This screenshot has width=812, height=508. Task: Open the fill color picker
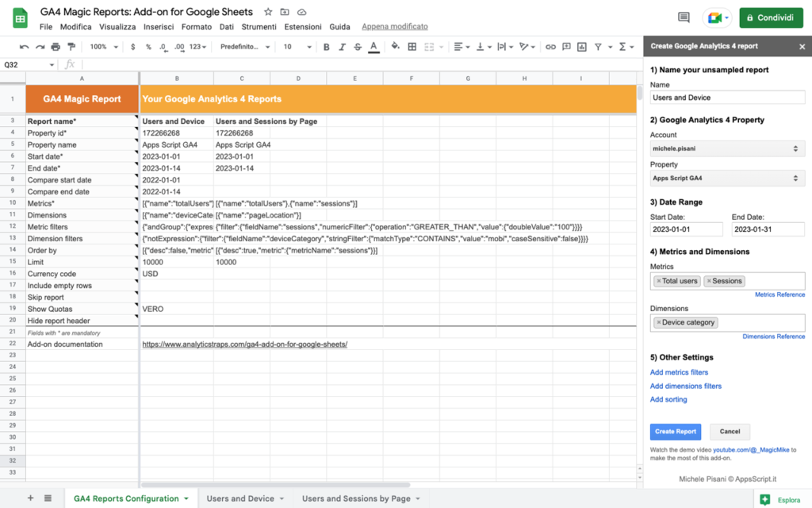396,47
